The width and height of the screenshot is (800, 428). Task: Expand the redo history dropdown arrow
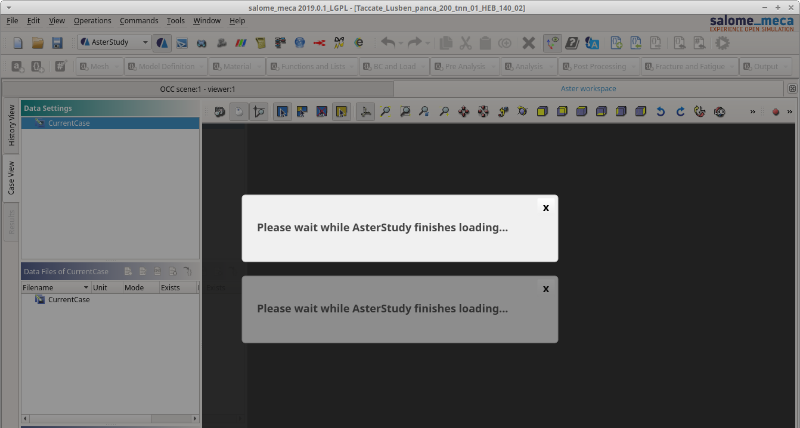click(x=428, y=43)
